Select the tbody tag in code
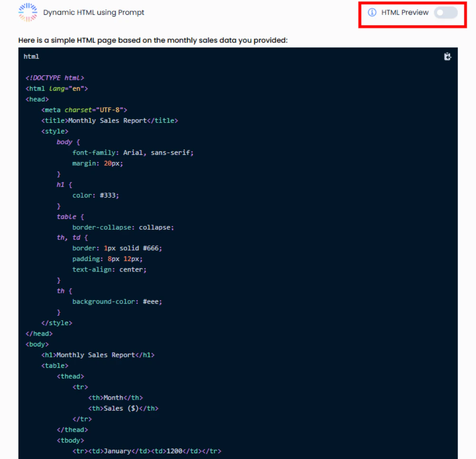The width and height of the screenshot is (476, 459). 70,440
